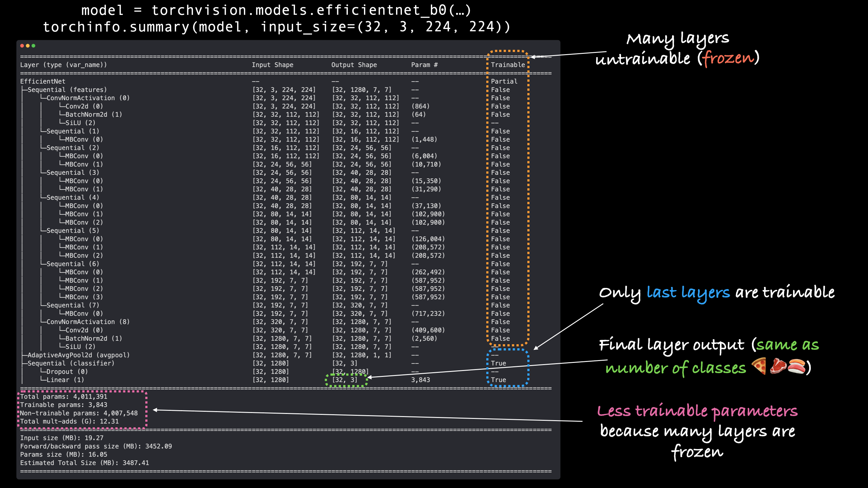The height and width of the screenshot is (488, 868).
Task: Select the AdaptiveAvgPool2d (avgpool) row
Action: pyautogui.click(x=78, y=355)
